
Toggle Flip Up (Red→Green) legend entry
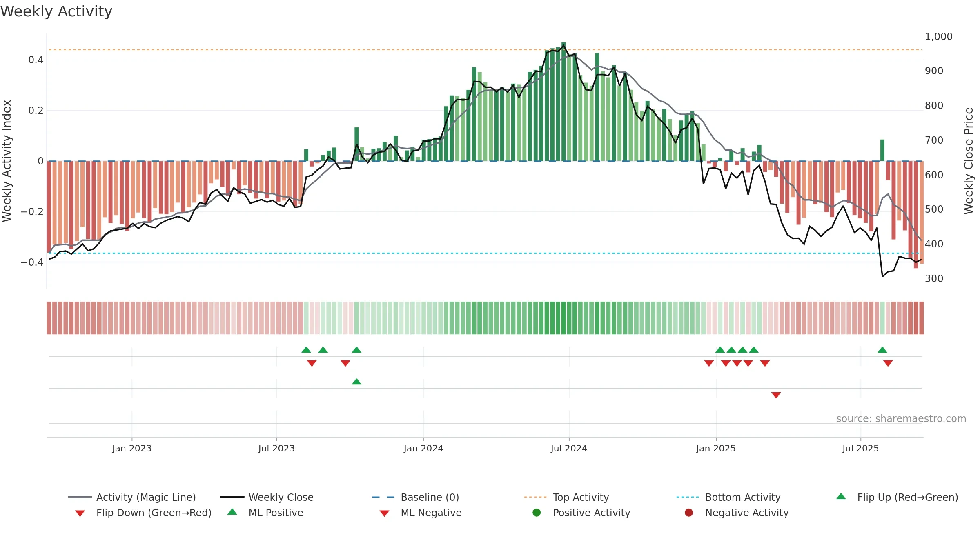click(897, 497)
